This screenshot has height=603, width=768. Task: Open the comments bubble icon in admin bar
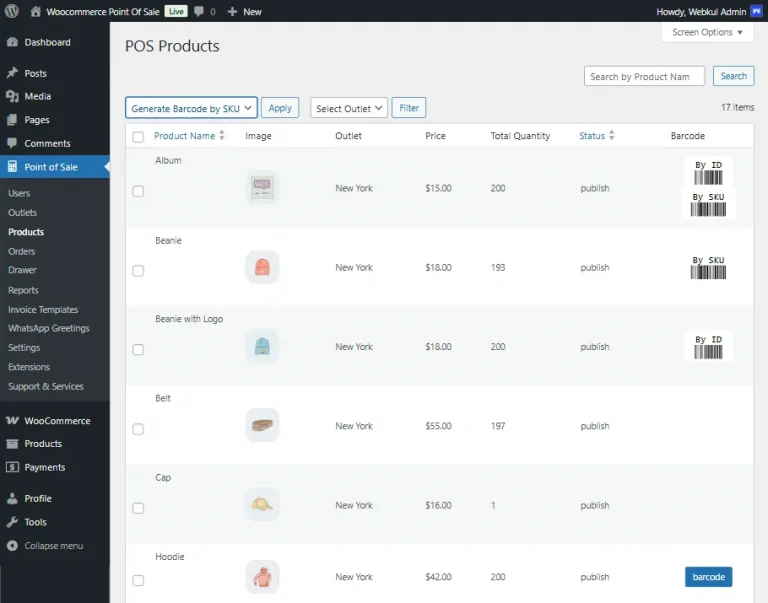(x=200, y=11)
